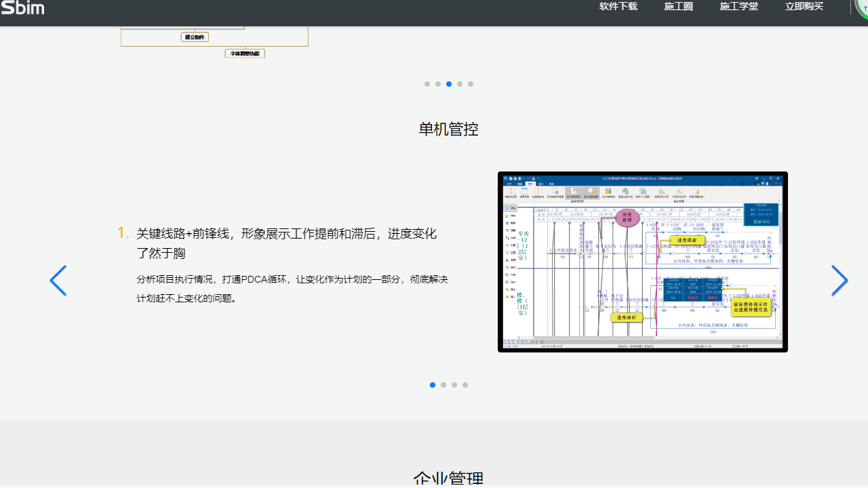Click the Sbim logo
The width and height of the screenshot is (868, 488).
[x=22, y=8]
